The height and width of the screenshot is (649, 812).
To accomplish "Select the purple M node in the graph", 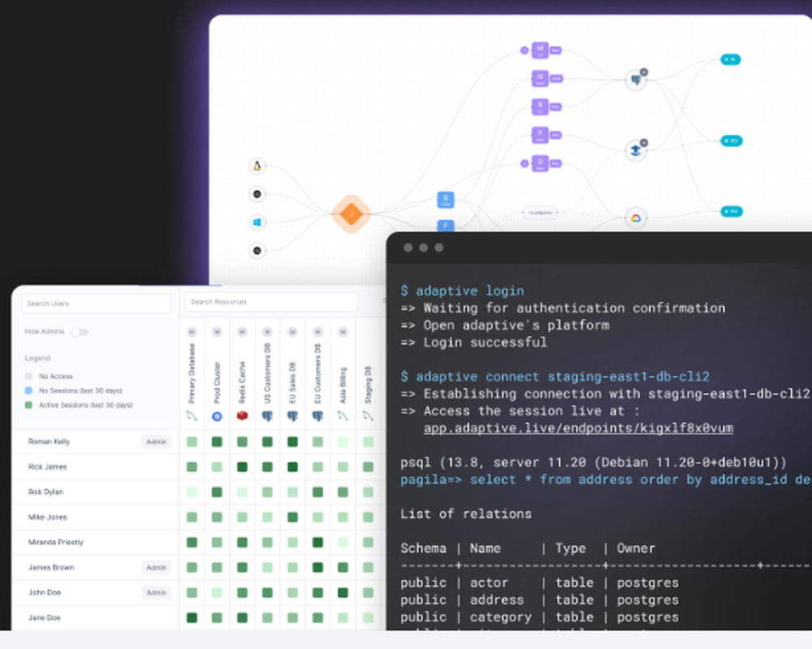I will click(x=540, y=50).
